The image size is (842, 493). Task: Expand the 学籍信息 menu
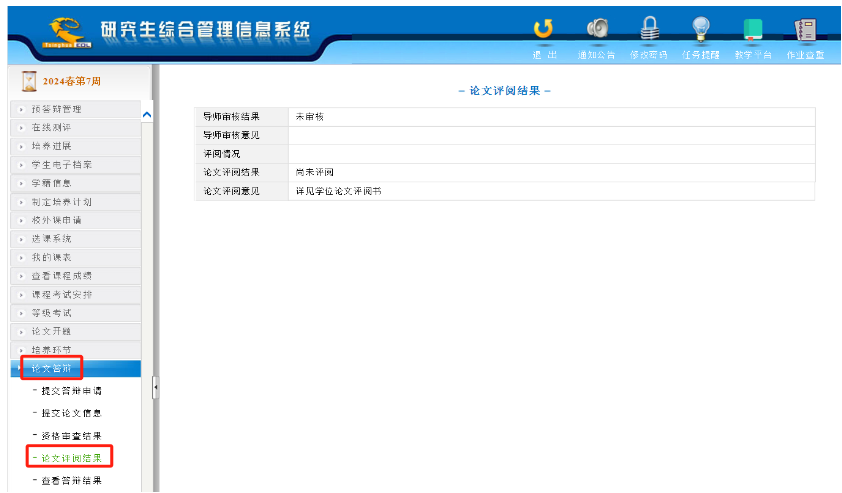click(76, 183)
